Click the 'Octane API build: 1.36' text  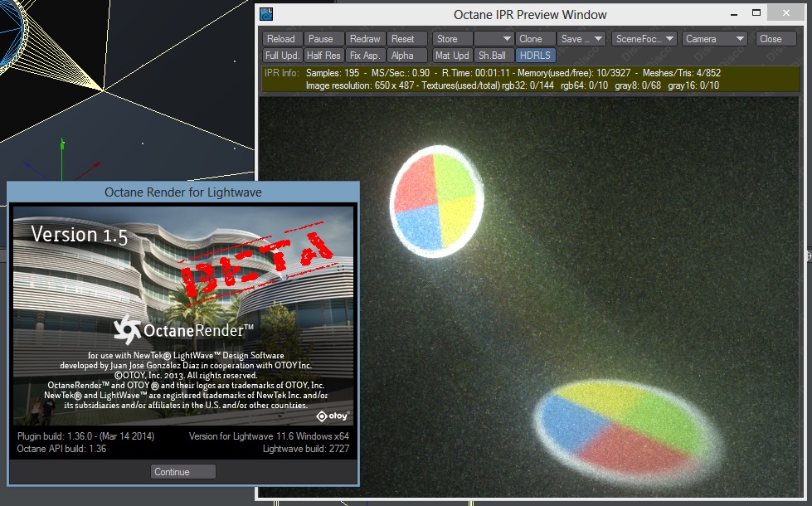click(x=61, y=449)
